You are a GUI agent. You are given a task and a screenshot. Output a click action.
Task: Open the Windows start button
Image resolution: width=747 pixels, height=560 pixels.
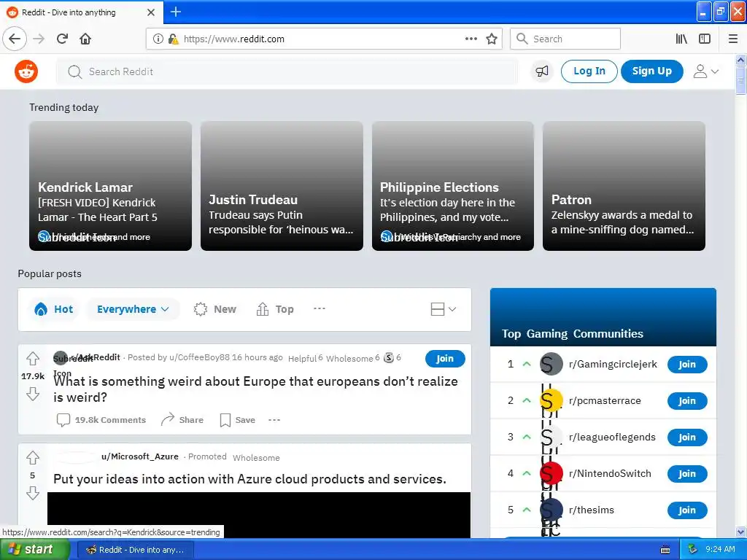tap(35, 550)
